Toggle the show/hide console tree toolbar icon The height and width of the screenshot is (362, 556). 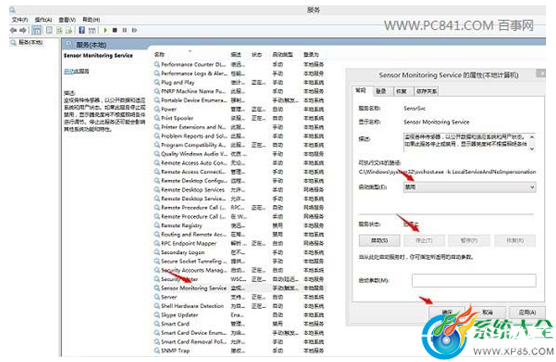pyautogui.click(x=37, y=30)
